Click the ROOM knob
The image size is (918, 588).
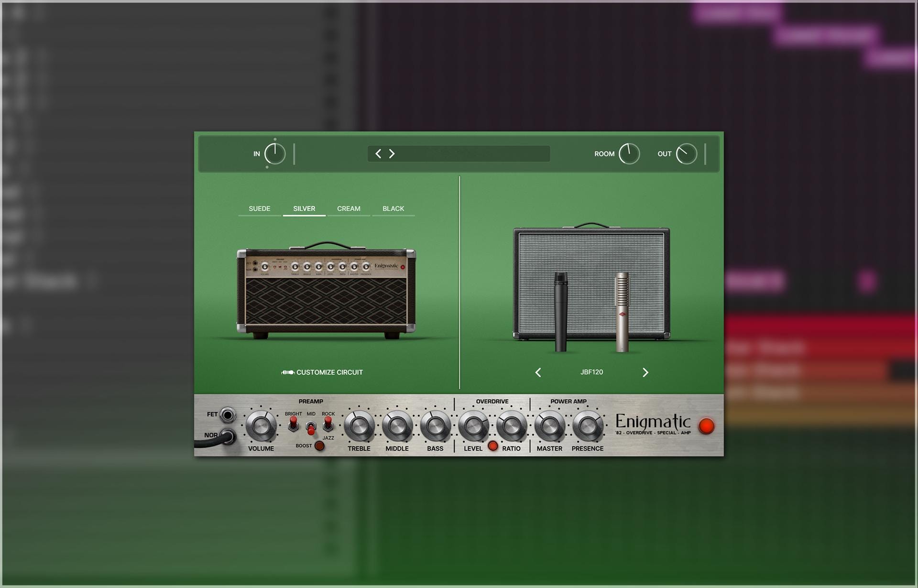coord(629,154)
